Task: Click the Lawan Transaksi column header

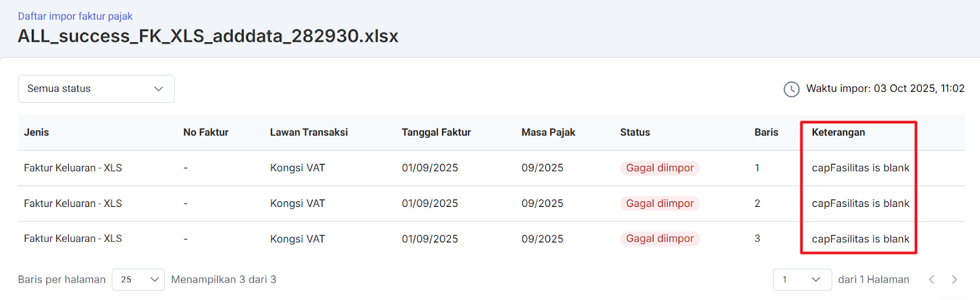Action: (x=309, y=132)
